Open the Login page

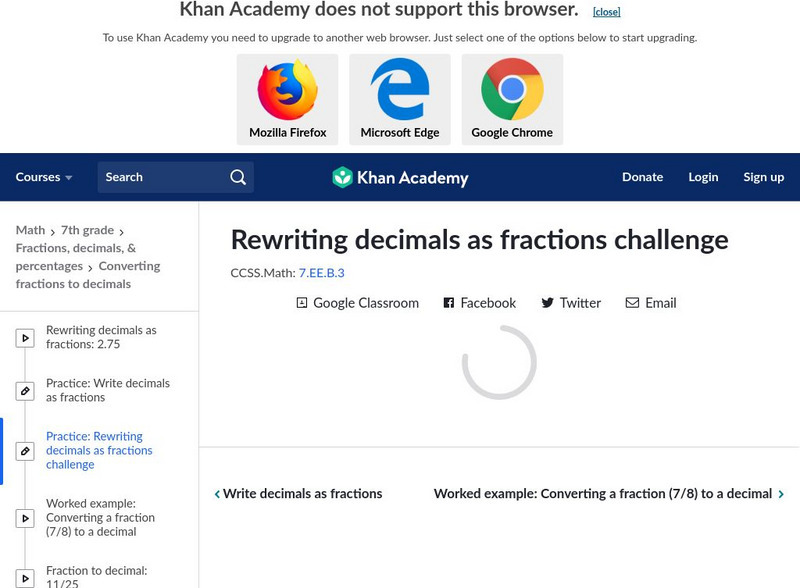point(703,177)
